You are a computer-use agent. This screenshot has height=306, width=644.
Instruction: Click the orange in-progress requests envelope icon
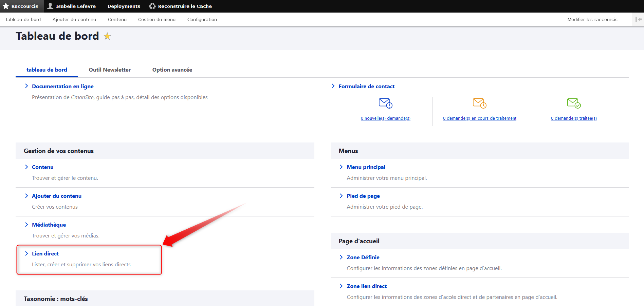[x=479, y=103]
